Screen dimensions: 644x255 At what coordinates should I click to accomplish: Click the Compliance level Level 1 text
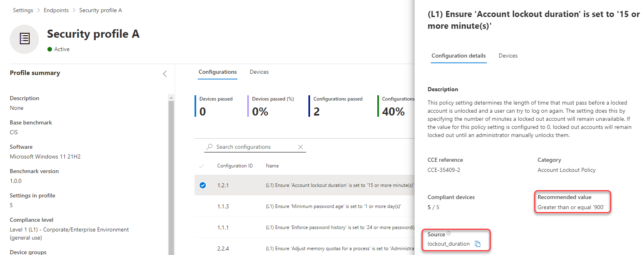(69, 234)
